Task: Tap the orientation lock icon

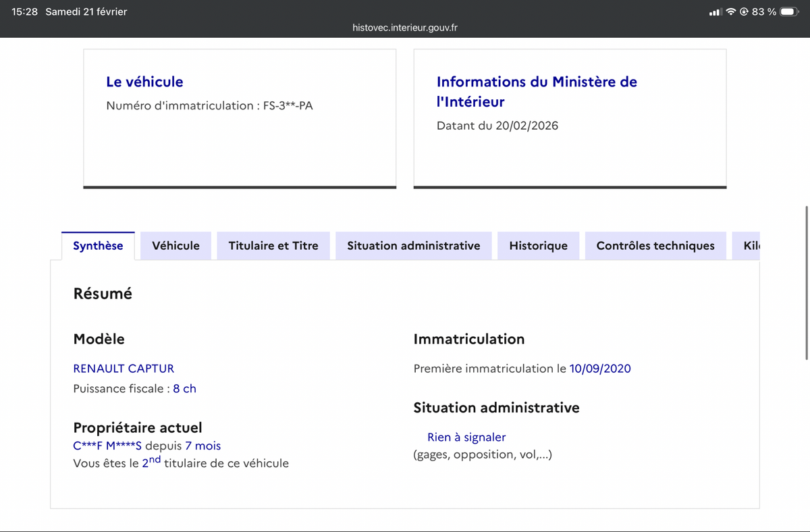Action: pos(744,12)
